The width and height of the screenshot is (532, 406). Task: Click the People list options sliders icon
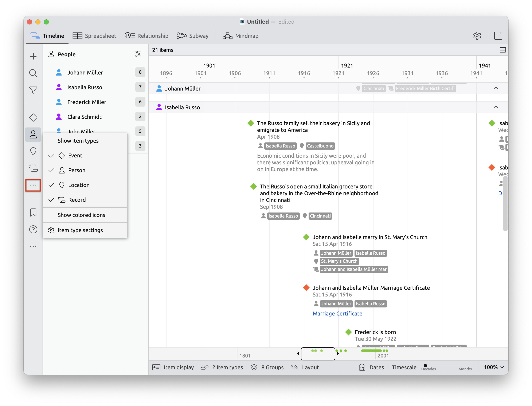[138, 54]
